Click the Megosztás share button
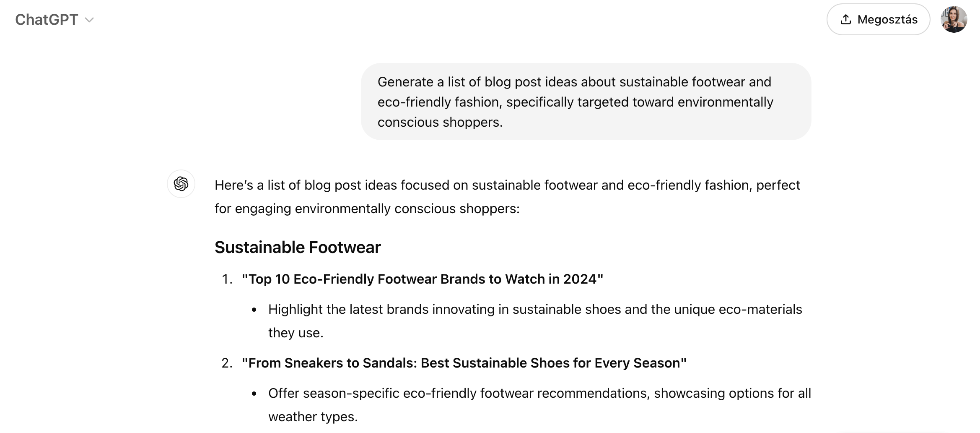The width and height of the screenshot is (980, 433). [x=878, y=19]
